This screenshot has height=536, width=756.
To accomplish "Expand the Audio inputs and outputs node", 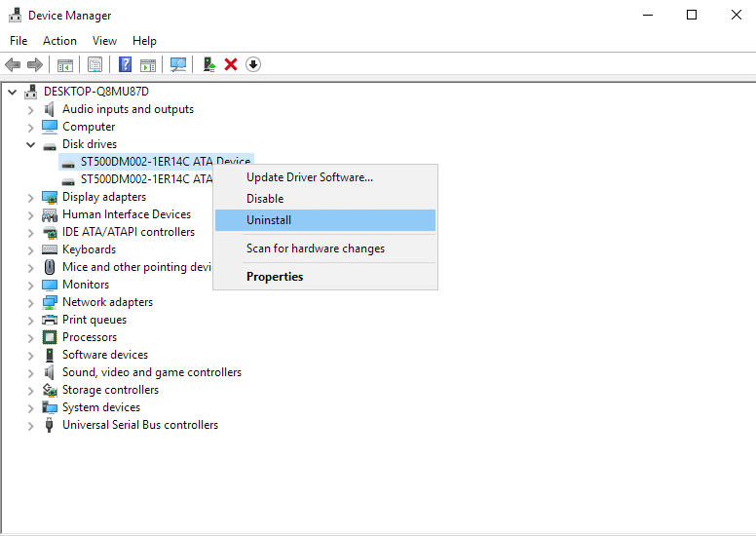I will click(x=30, y=109).
